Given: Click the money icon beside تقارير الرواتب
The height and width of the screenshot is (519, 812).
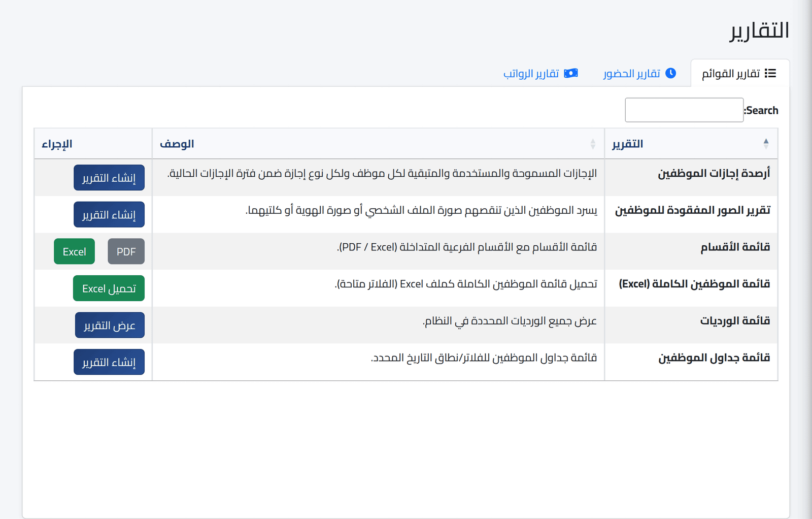Looking at the screenshot, I should [x=571, y=73].
